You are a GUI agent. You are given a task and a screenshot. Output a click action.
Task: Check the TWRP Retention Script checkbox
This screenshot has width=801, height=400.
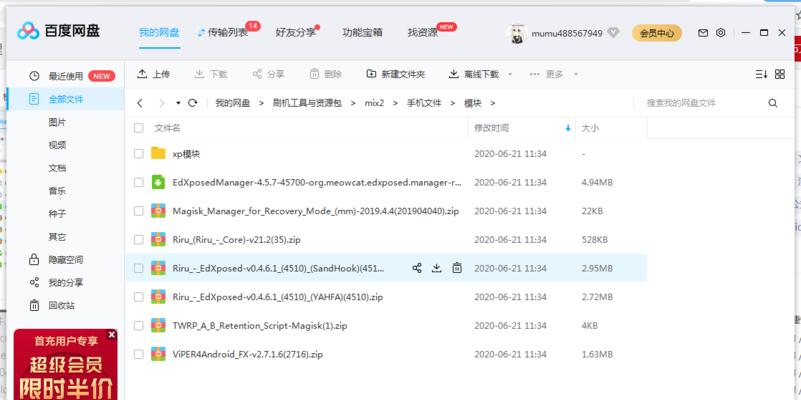click(x=138, y=325)
